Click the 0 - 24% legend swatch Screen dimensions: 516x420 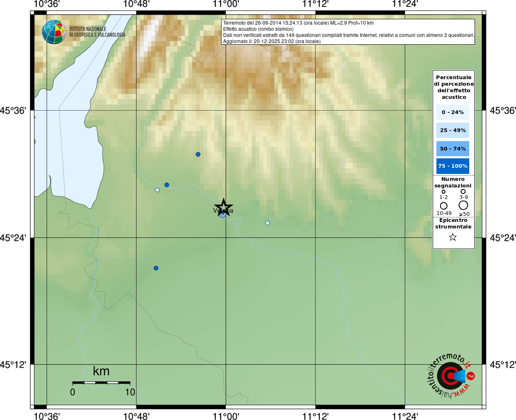(x=453, y=112)
